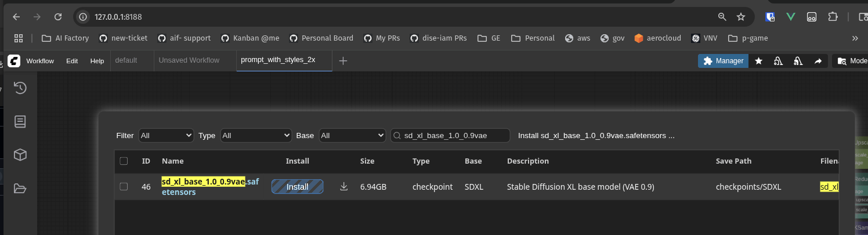The height and width of the screenshot is (235, 868).
Task: Click the model search input field
Action: [x=453, y=135]
